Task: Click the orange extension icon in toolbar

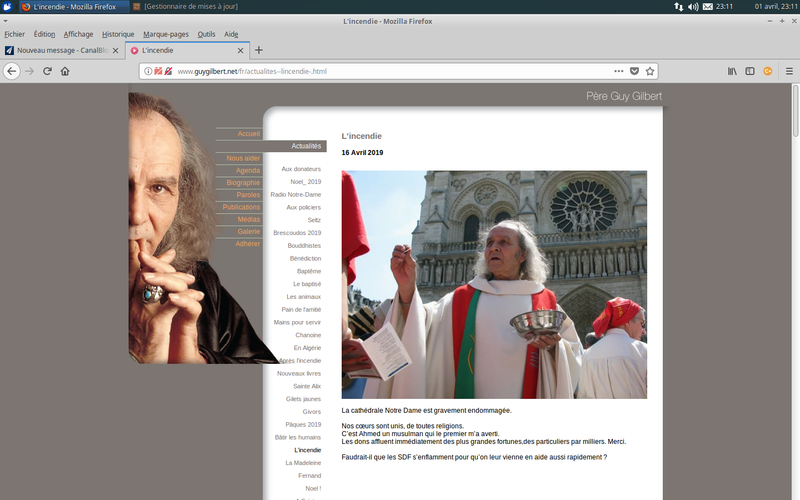Action: [767, 71]
